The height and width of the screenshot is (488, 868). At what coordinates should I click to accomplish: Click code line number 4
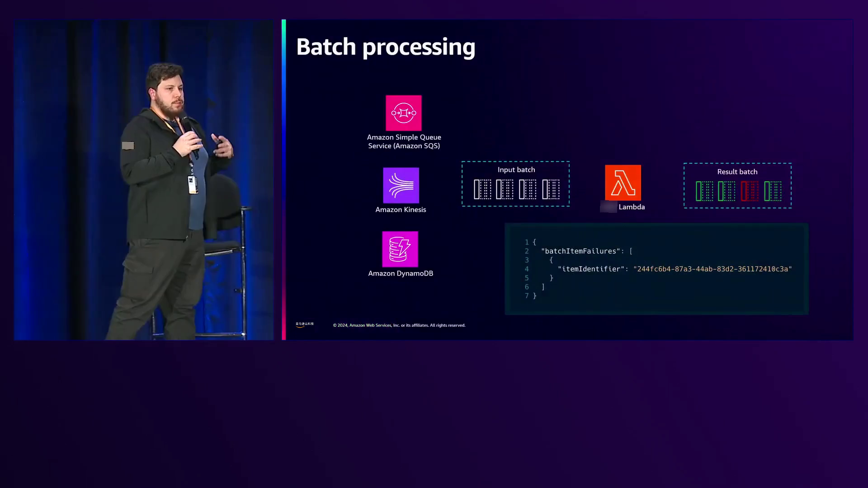[527, 269]
